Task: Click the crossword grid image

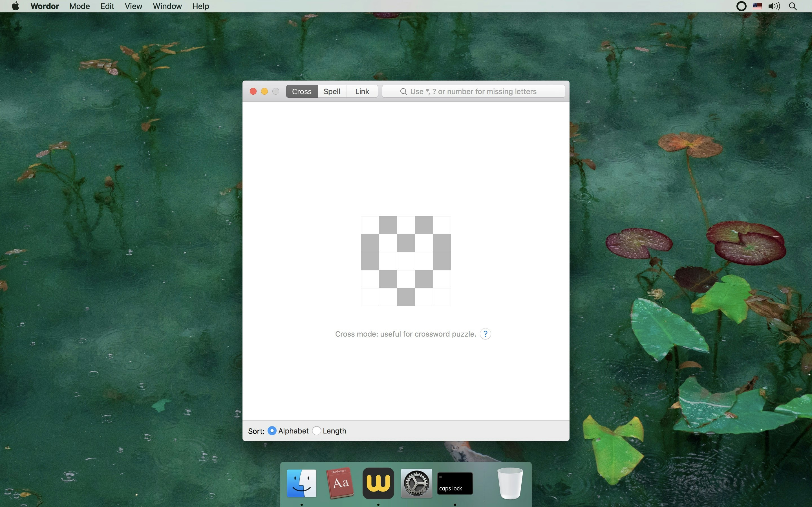Action: click(x=406, y=261)
